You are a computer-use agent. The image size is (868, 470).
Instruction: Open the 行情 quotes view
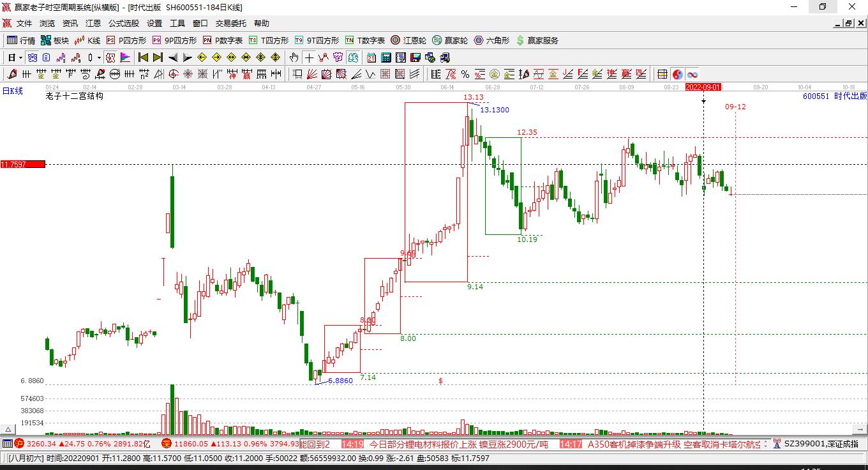click(21, 40)
